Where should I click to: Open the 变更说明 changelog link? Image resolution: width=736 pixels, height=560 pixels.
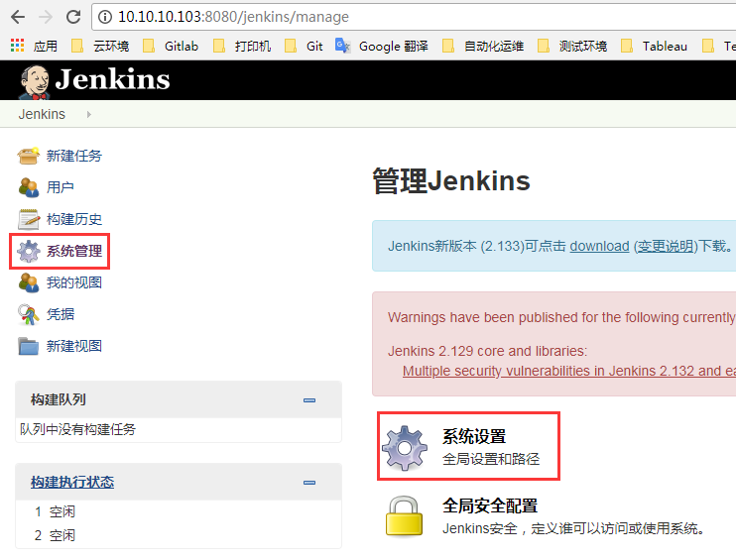pos(666,246)
